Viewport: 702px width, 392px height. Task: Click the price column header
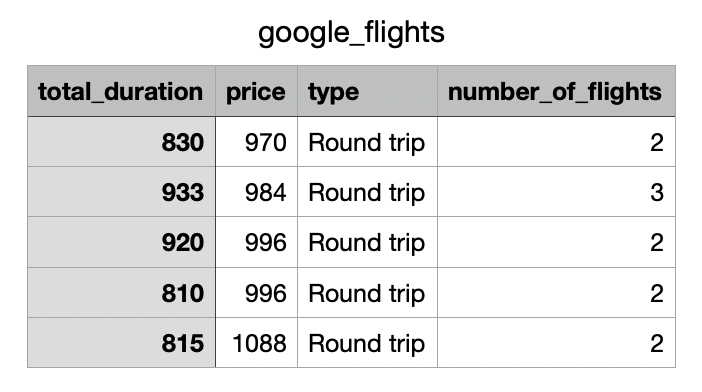256,91
